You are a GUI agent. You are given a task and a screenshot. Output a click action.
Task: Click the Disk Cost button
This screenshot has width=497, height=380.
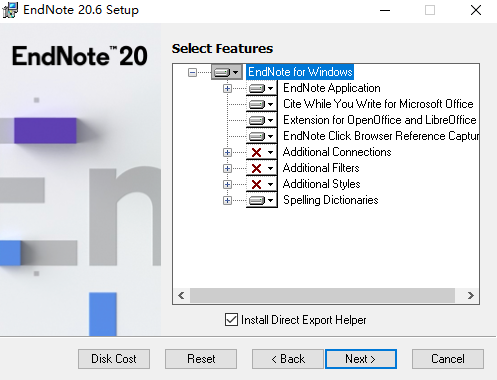click(x=114, y=359)
